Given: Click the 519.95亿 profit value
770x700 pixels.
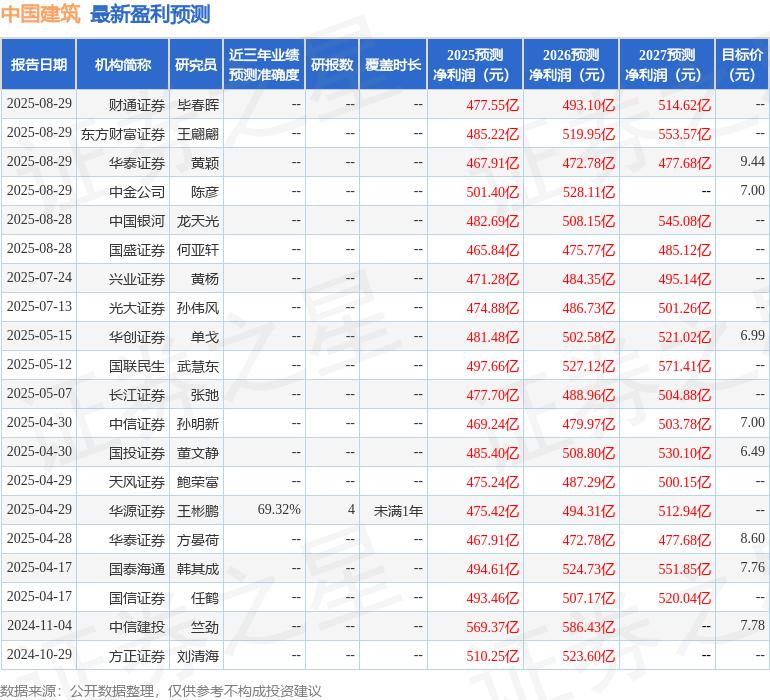Looking at the screenshot, I should pos(588,134).
